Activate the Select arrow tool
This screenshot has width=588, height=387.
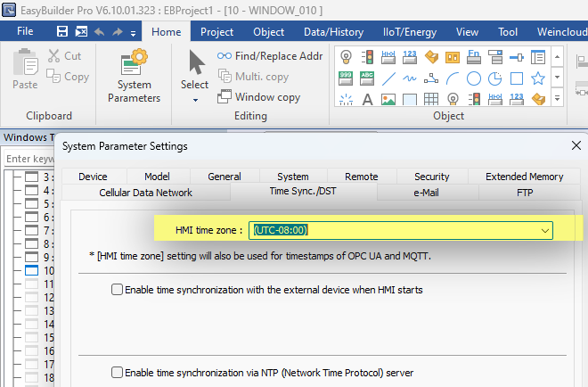(194, 70)
